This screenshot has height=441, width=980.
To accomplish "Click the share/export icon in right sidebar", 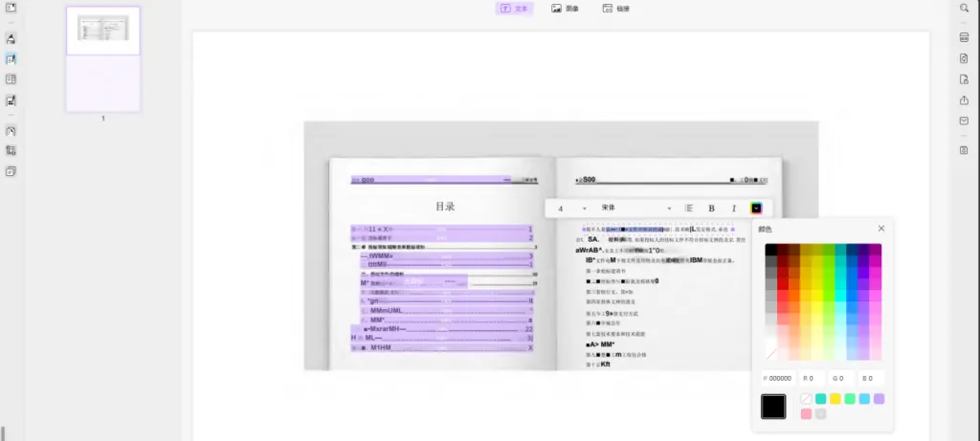I will coord(964,100).
